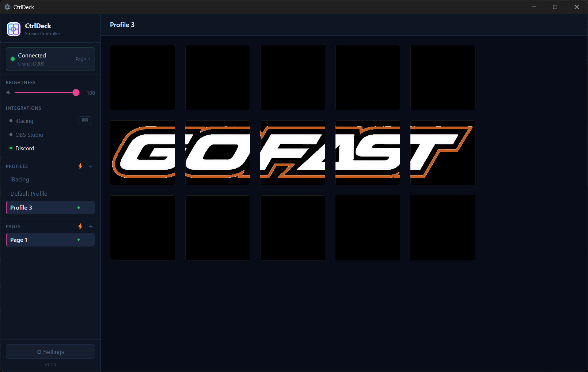Click the Profile 3 active green dot
This screenshot has width=588, height=372.
pos(79,207)
